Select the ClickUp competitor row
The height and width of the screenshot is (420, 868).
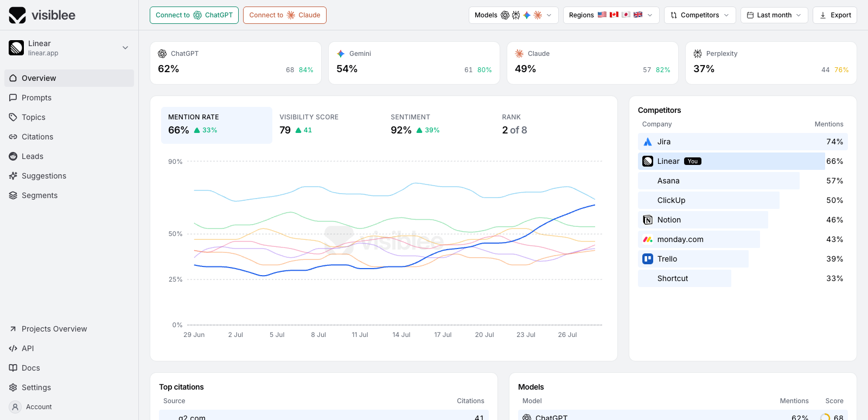(x=743, y=200)
